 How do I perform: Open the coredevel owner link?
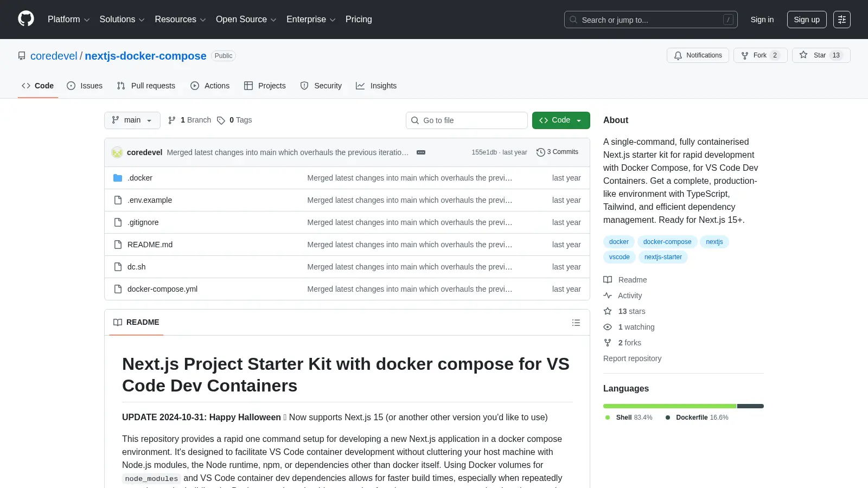pyautogui.click(x=54, y=56)
